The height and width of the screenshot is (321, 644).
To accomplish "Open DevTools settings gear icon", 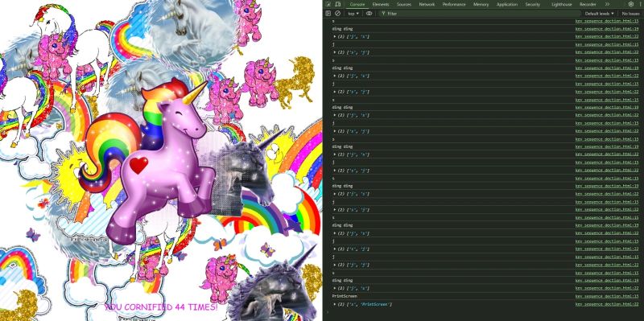I will pyautogui.click(x=631, y=4).
